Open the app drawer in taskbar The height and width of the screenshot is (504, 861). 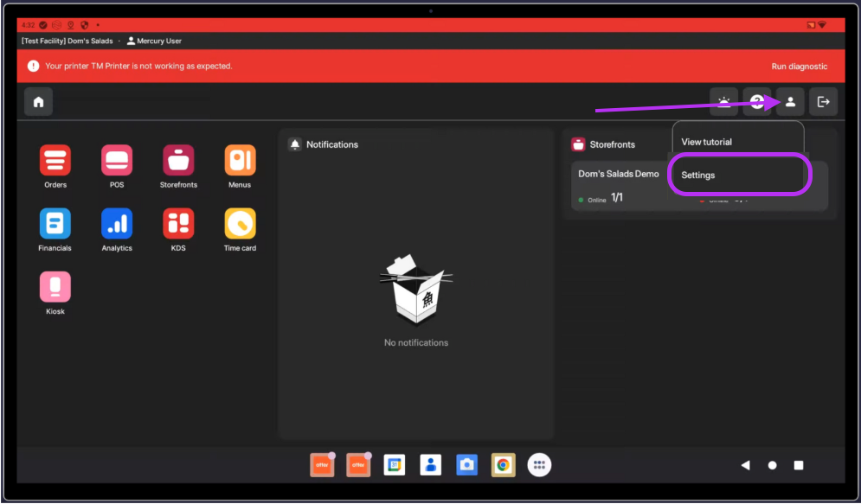click(x=539, y=465)
